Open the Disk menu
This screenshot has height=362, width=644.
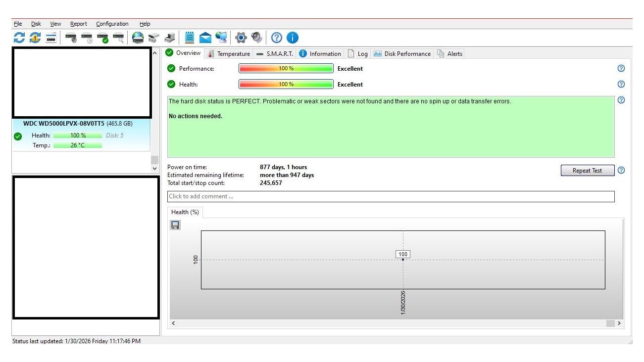click(x=36, y=24)
